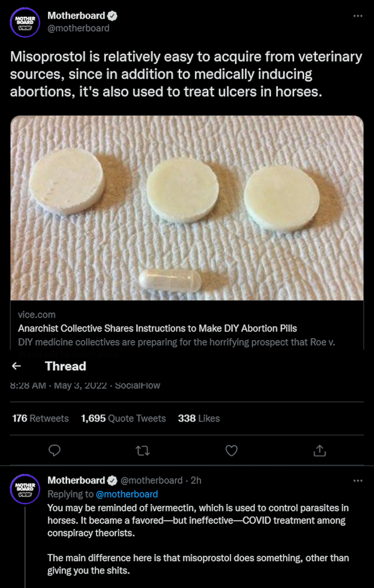Open more options on reply tweet
This screenshot has height=588, width=374.
(x=358, y=481)
